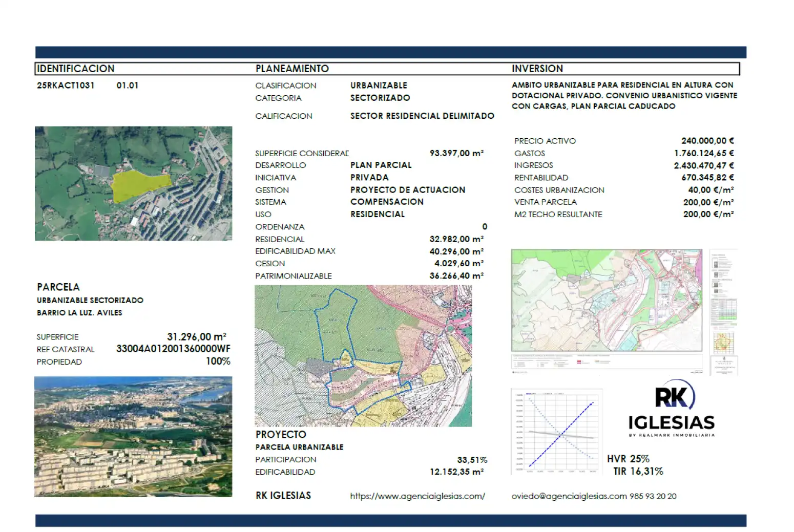794x532 pixels.
Task: Select SECTOR RESIDENCIAL DELIMITADO value
Action: pyautogui.click(x=422, y=116)
